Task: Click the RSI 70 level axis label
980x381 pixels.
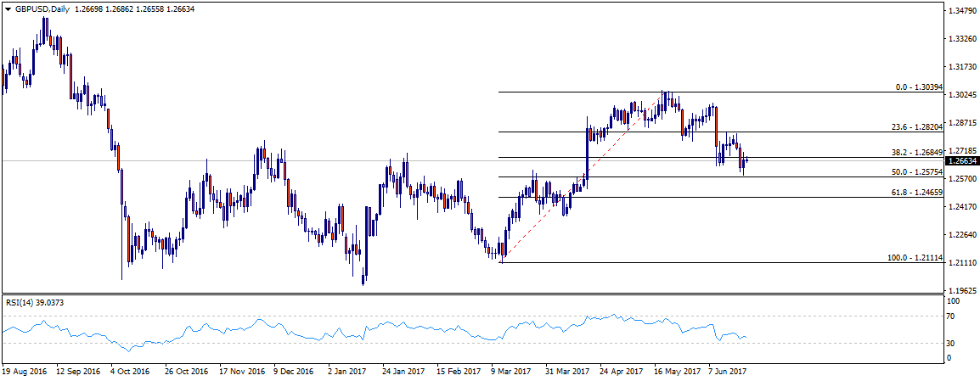Action: pyautogui.click(x=953, y=317)
